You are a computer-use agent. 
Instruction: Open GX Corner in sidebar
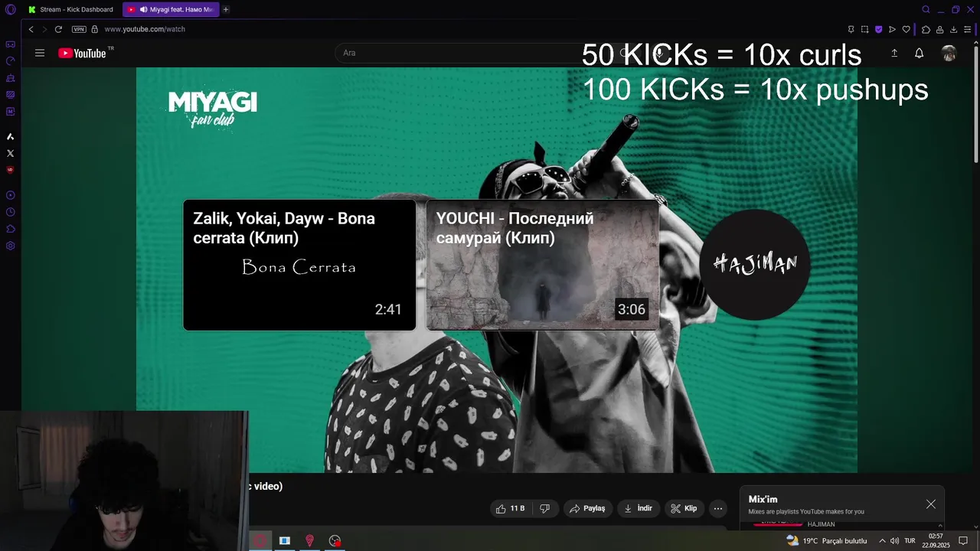[x=11, y=44]
